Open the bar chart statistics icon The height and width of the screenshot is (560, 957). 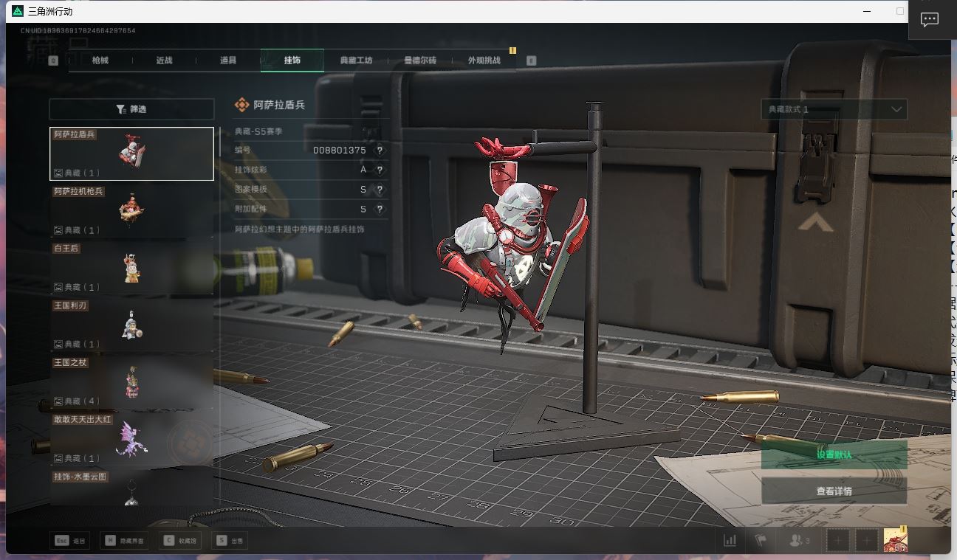click(x=730, y=541)
